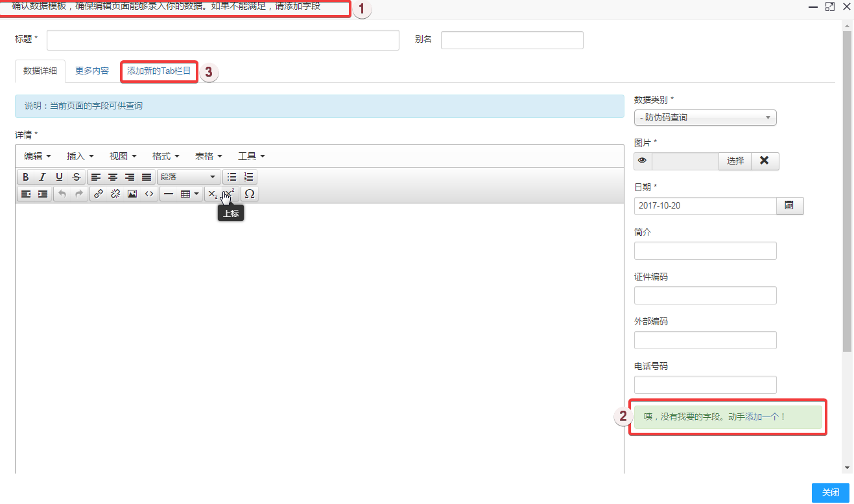The width and height of the screenshot is (854, 504).
Task: Open the 编辑 menu
Action: pyautogui.click(x=38, y=156)
